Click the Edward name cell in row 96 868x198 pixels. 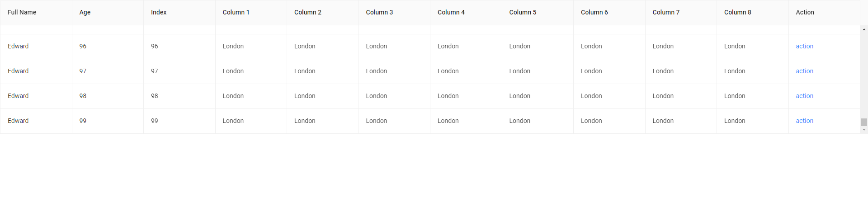click(x=18, y=46)
